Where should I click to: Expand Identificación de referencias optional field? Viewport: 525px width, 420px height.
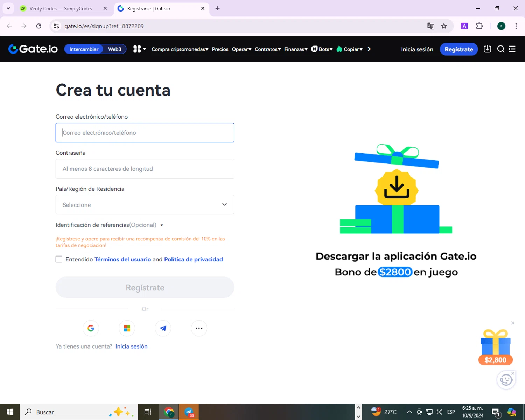(x=110, y=225)
